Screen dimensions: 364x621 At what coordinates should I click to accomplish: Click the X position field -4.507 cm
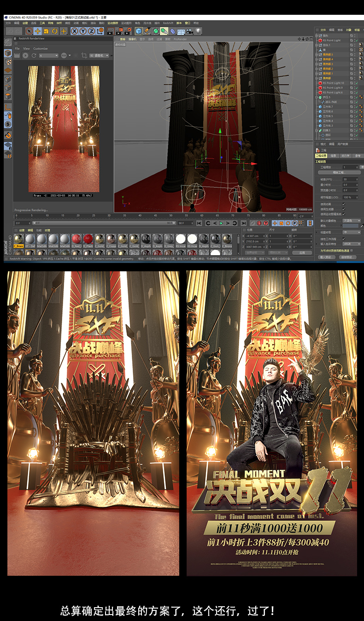(256, 236)
